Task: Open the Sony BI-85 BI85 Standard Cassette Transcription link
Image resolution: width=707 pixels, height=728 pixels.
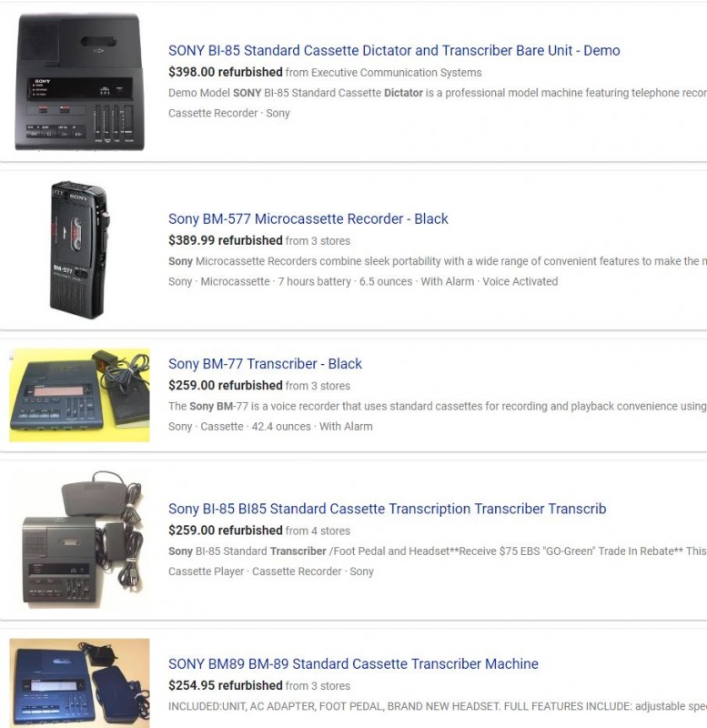Action: coord(387,509)
